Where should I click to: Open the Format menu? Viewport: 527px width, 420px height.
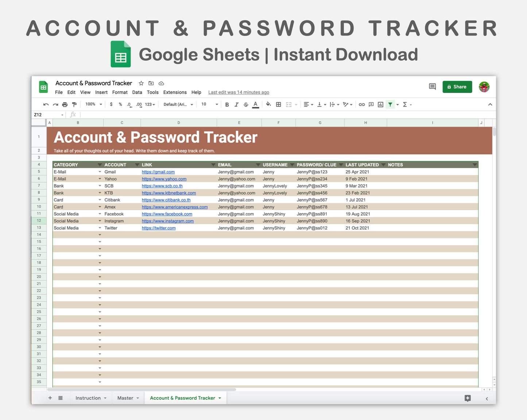click(120, 92)
